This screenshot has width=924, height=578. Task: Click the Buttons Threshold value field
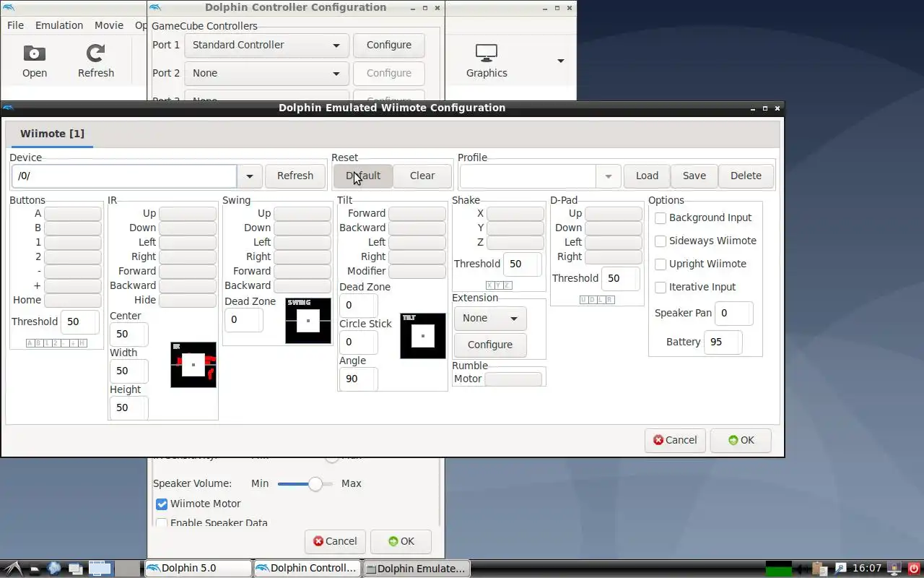80,322
